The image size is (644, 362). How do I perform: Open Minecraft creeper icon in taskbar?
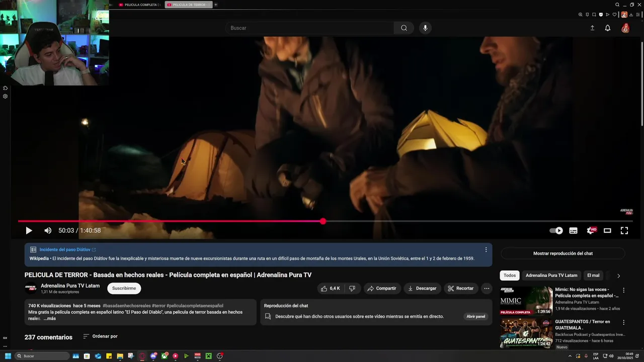(x=208, y=356)
